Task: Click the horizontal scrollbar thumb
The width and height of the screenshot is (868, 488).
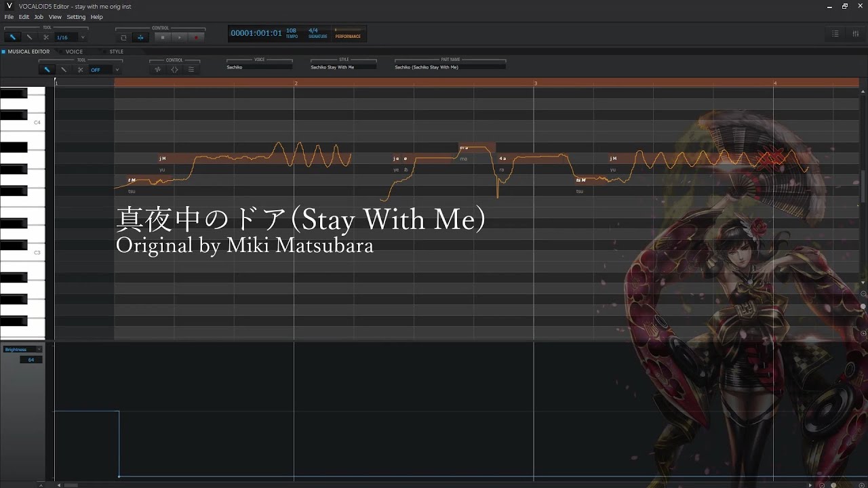Action: tap(71, 485)
